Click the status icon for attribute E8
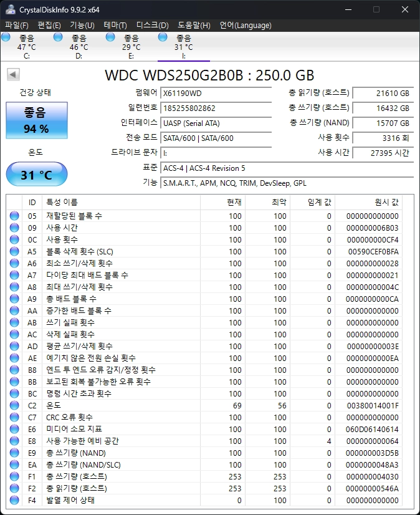 14,441
